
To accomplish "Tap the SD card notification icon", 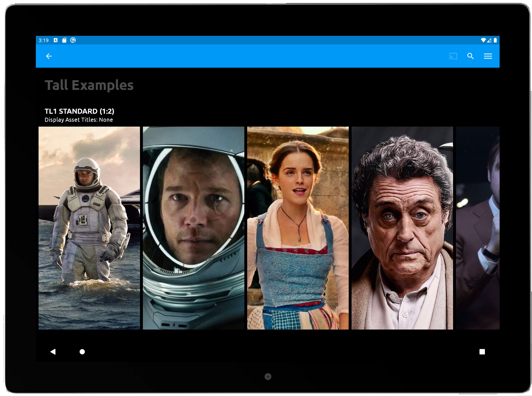I will (64, 40).
